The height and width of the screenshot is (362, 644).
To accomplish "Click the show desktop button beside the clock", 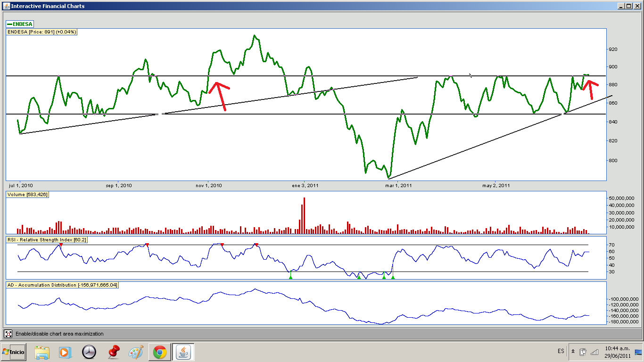I will pyautogui.click(x=638, y=352).
